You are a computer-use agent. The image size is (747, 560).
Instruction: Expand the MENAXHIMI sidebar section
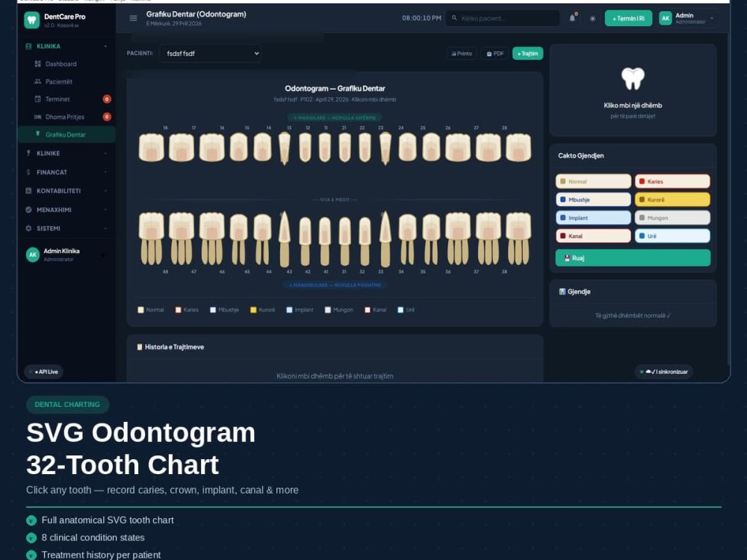pos(66,210)
